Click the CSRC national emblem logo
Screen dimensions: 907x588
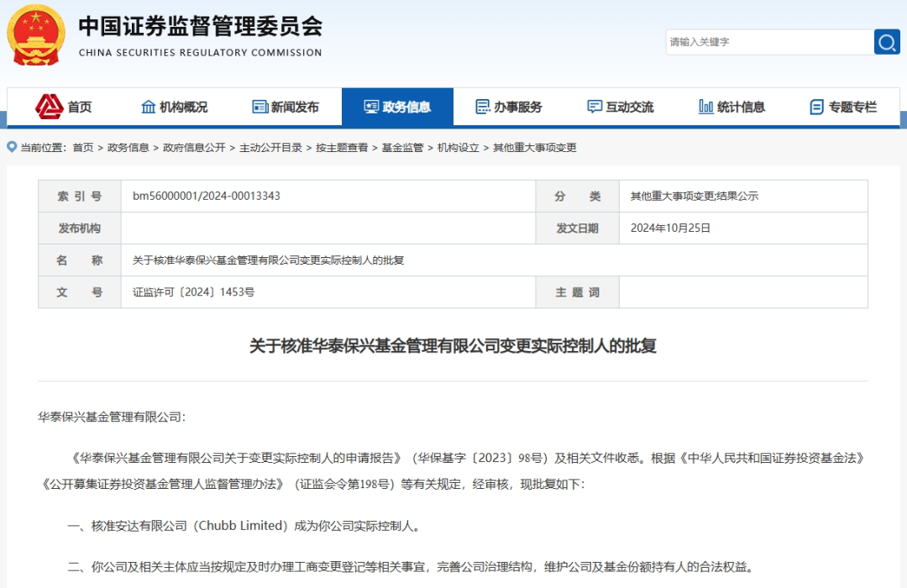[36, 34]
